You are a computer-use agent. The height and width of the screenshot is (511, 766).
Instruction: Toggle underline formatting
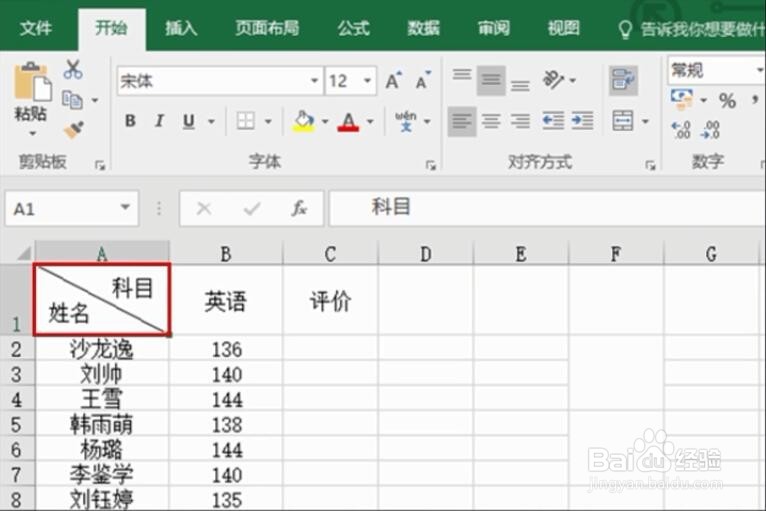pyautogui.click(x=189, y=121)
